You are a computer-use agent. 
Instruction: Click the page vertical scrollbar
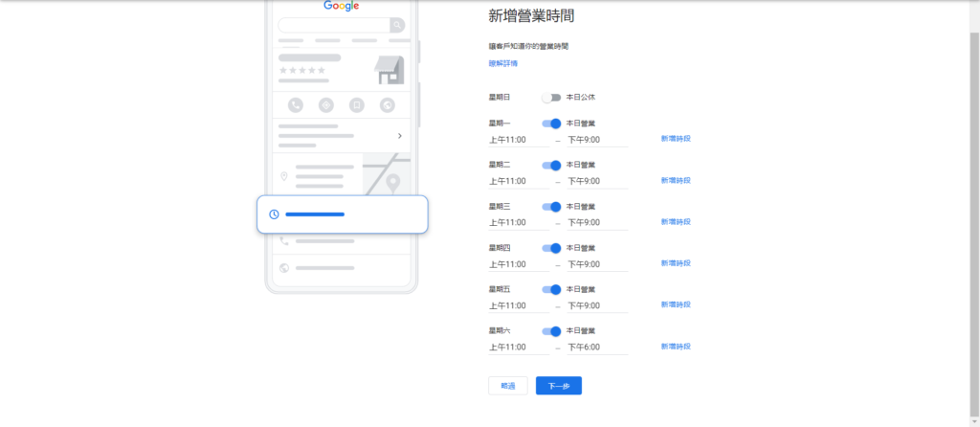click(973, 191)
